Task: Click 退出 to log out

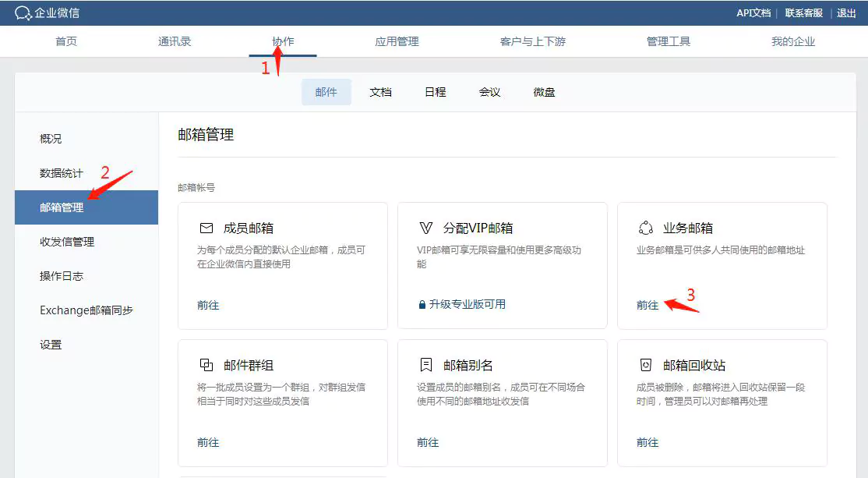Action: 847,12
